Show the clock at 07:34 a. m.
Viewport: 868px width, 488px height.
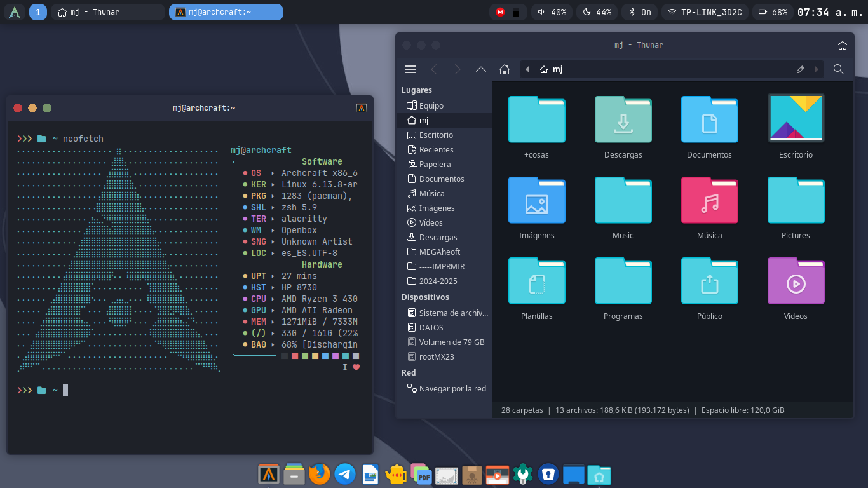click(x=830, y=12)
